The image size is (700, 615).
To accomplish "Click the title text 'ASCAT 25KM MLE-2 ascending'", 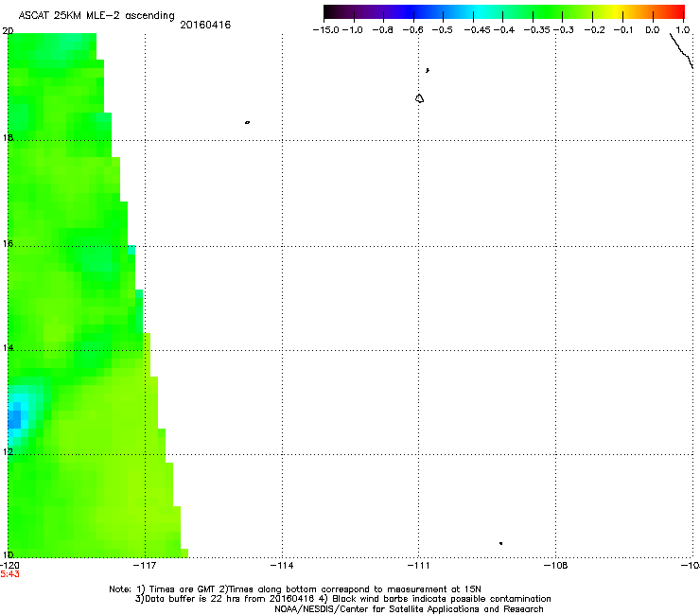I will (96, 15).
